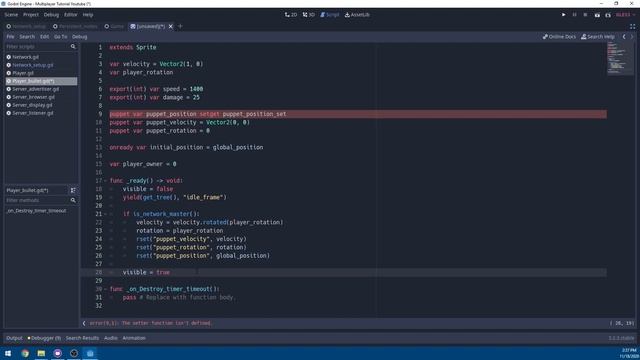Open the AssetLib workspace
Screen dimensions: 640x360
point(357,15)
